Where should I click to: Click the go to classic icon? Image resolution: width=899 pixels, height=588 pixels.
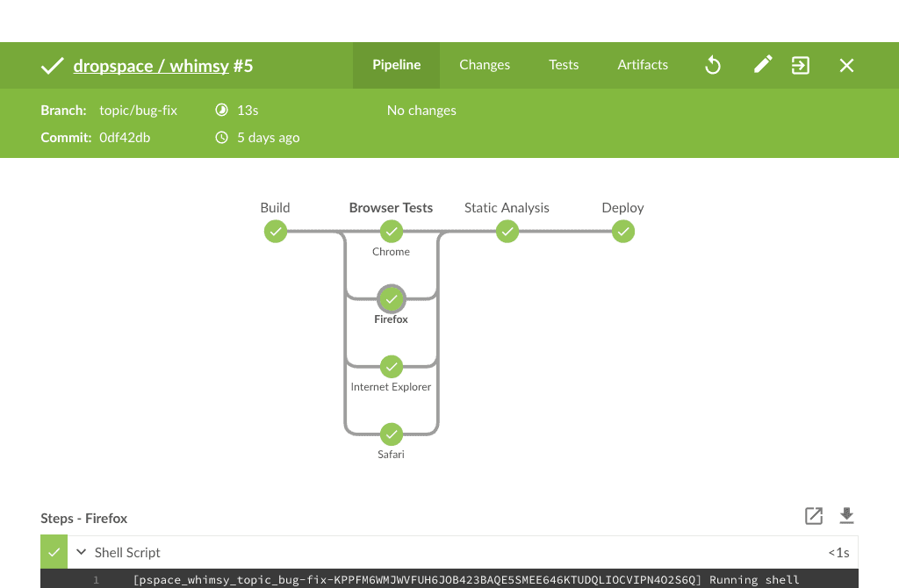coord(801,65)
